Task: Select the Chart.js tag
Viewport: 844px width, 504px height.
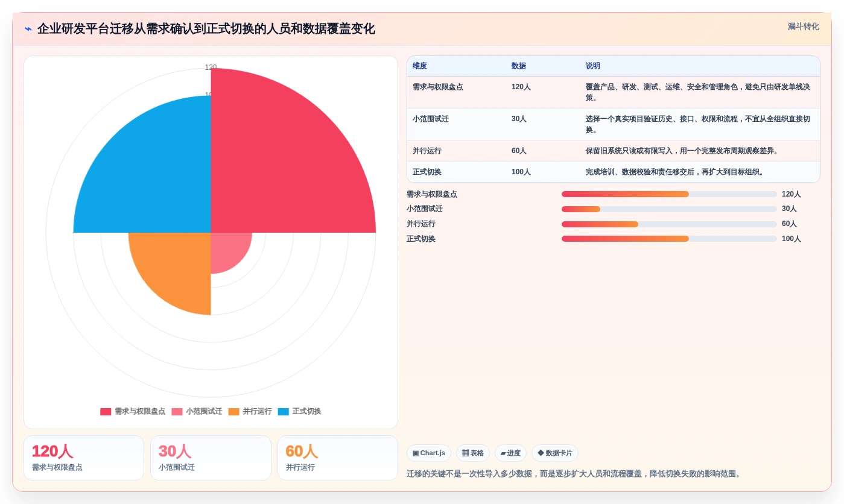Action: point(429,453)
